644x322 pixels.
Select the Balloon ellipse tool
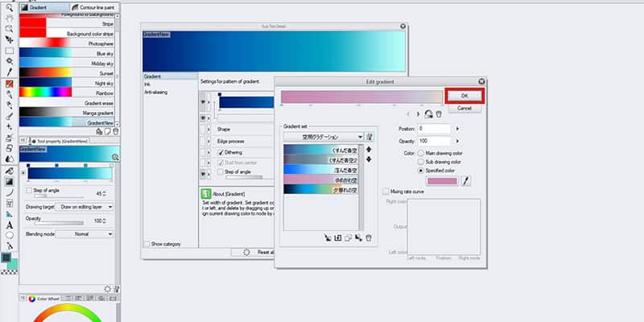(x=9, y=235)
